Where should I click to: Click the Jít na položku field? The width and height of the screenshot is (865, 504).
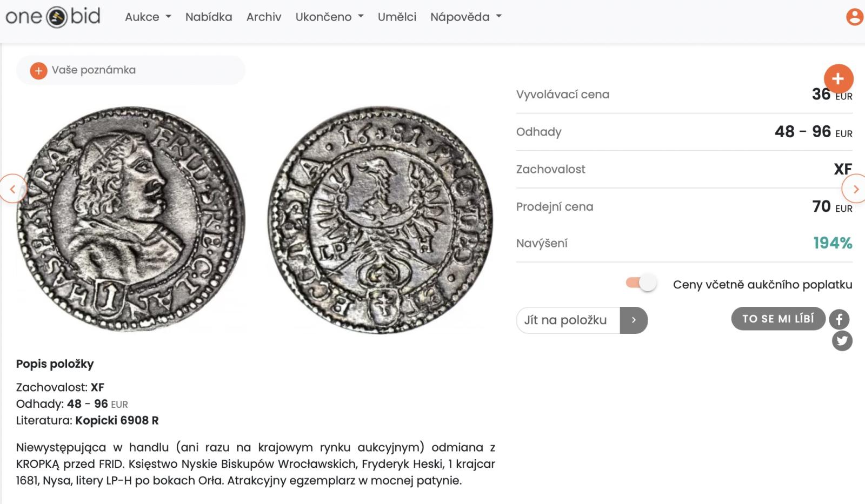(x=568, y=320)
